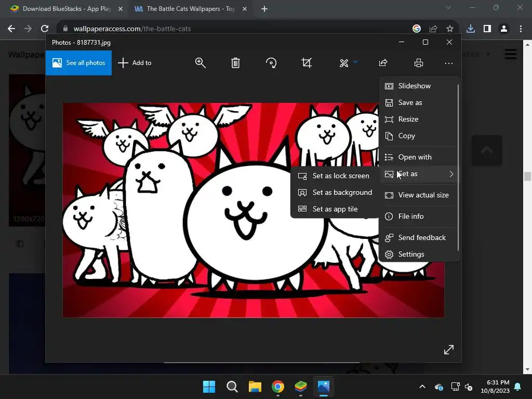This screenshot has height=399, width=532.
Task: Open the Chrome profile icon
Action: tap(504, 29)
